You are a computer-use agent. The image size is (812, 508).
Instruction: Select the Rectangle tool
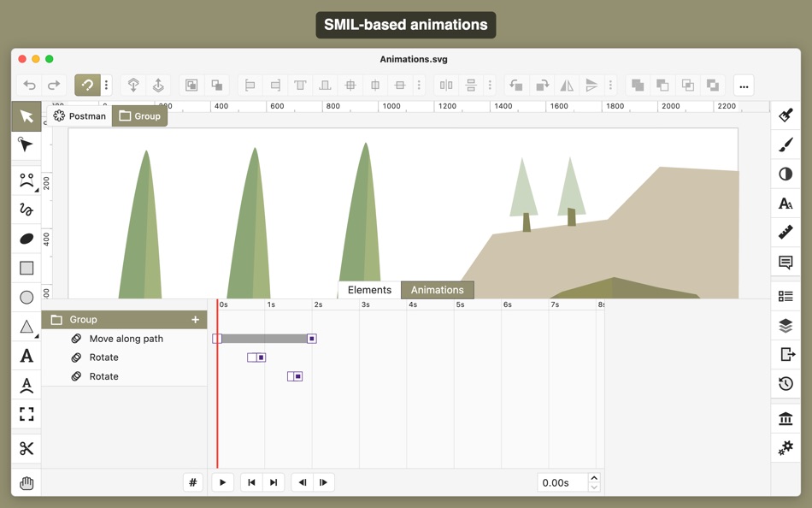[x=26, y=268]
